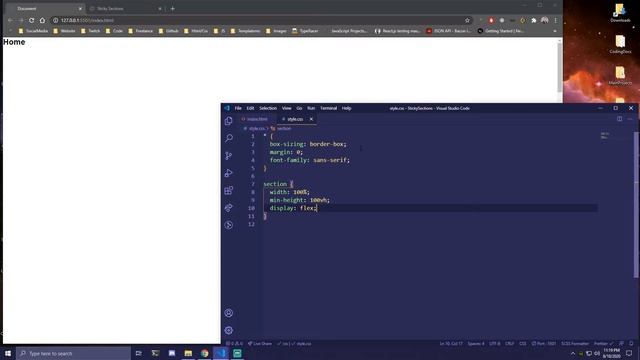
Task: Open File Explorer from the taskbar
Action: [188, 353]
